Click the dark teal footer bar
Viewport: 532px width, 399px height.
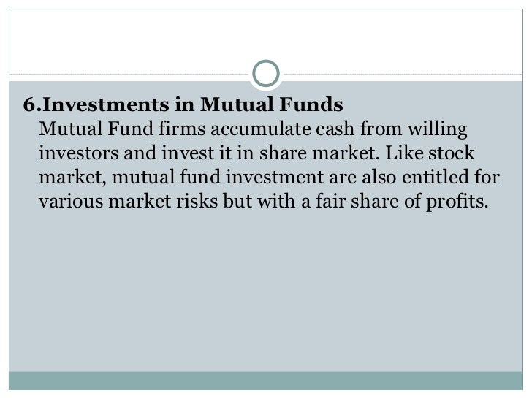pos(266,381)
